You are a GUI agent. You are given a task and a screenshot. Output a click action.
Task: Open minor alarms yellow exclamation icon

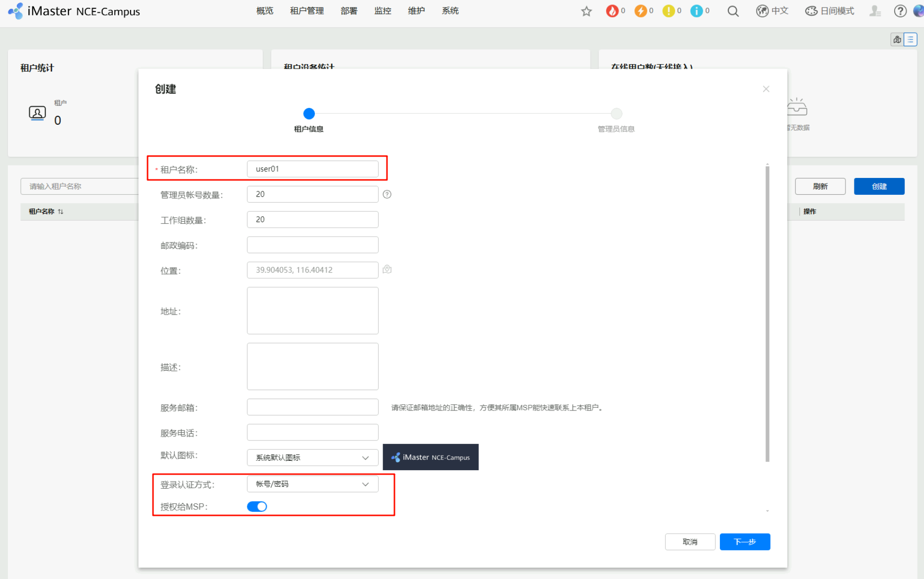pyautogui.click(x=669, y=11)
